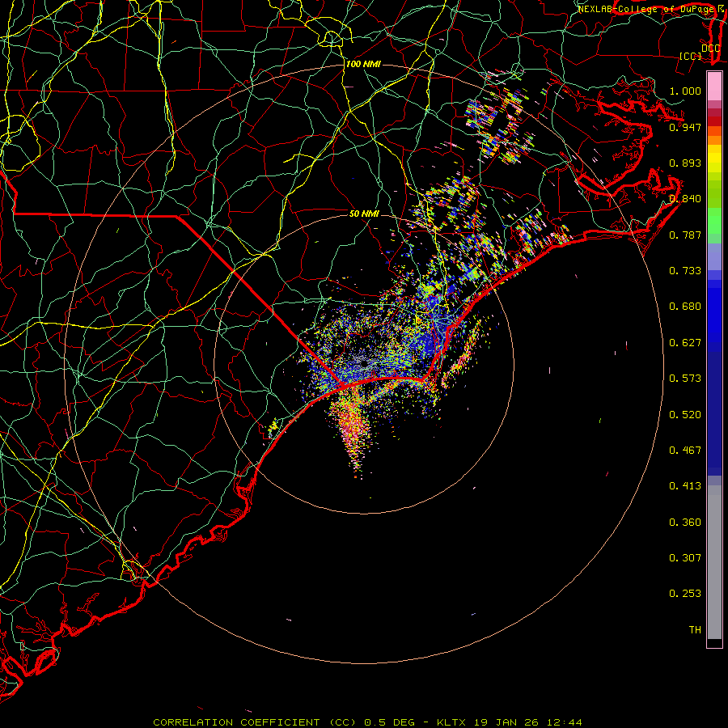Click the 0.520 color scale value
The width and height of the screenshot is (728, 728).
click(x=685, y=415)
